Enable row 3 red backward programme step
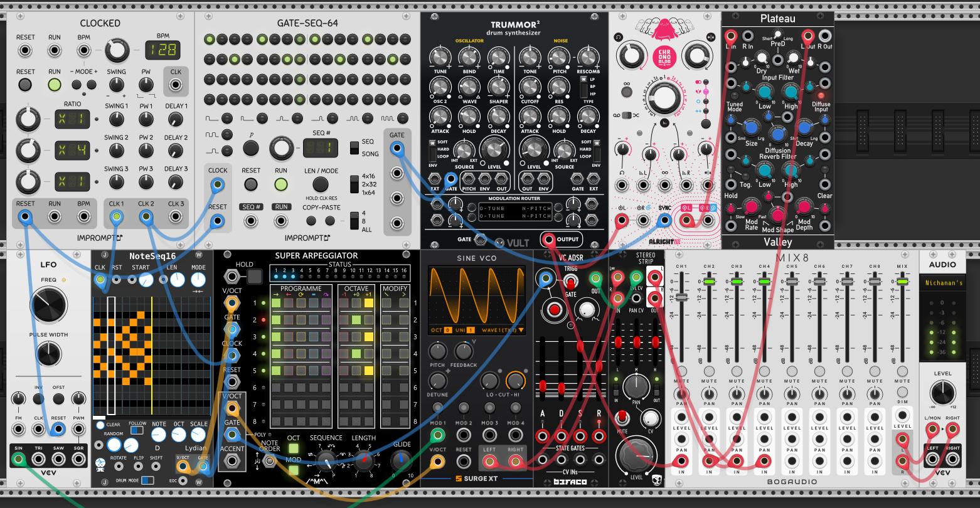This screenshot has width=980, height=508. click(289, 337)
